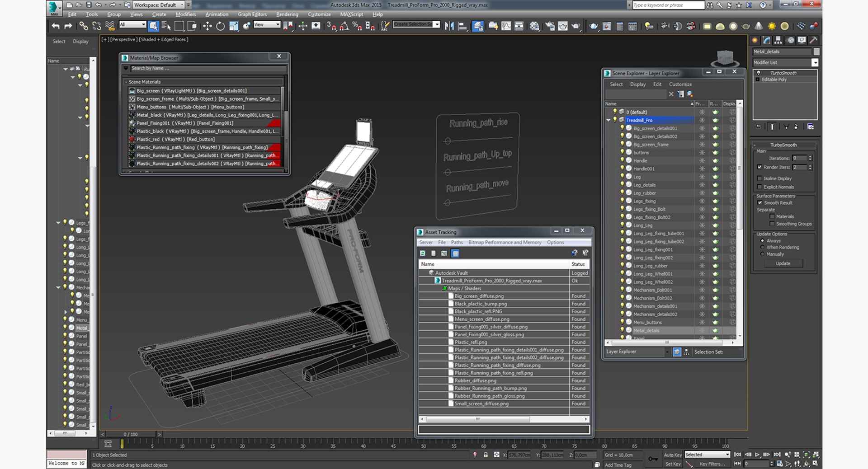Click the Update button in TurboSmooth
The width and height of the screenshot is (868, 469).
pyautogui.click(x=783, y=263)
